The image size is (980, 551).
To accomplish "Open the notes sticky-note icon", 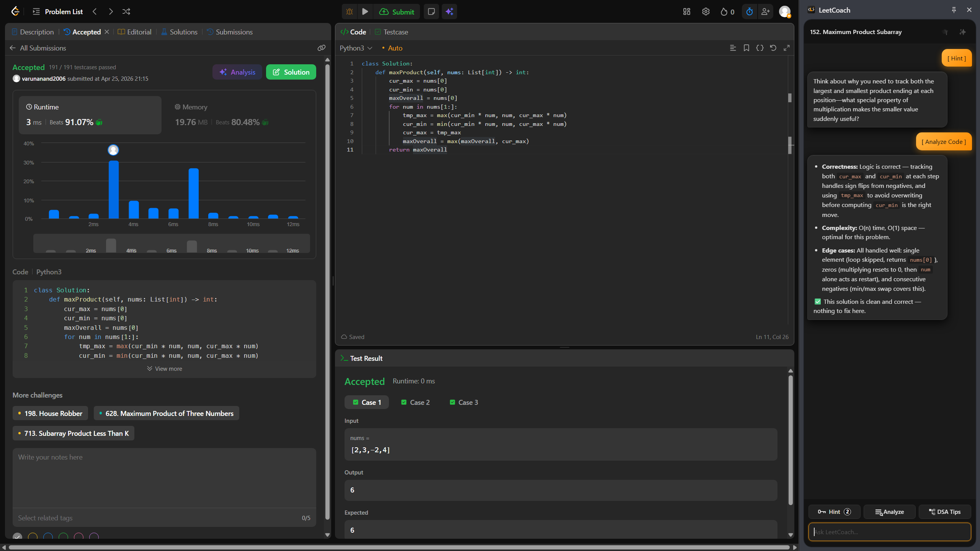I will coord(431,11).
